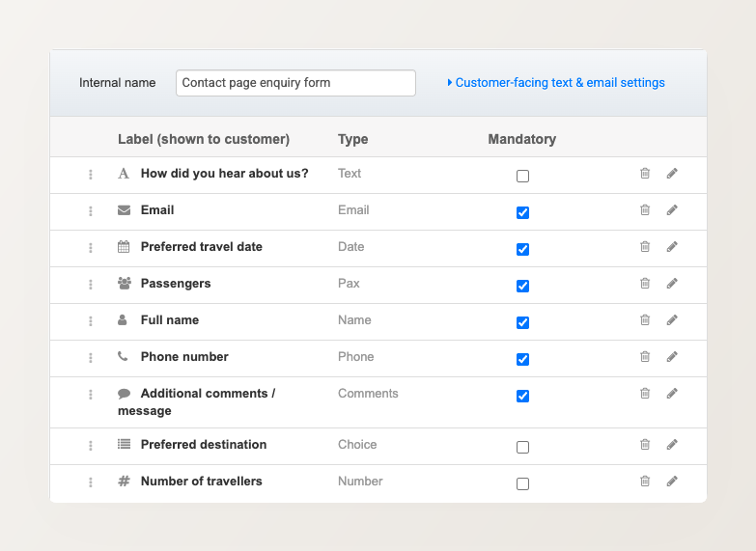This screenshot has height=551, width=756.
Task: Click the hash icon beside Number of travellers
Action: pyautogui.click(x=124, y=481)
